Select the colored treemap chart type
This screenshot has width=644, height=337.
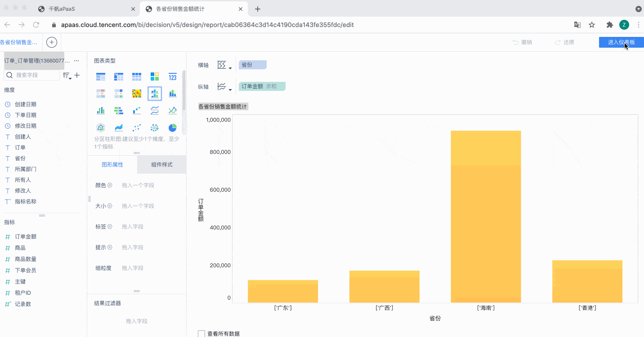155,77
